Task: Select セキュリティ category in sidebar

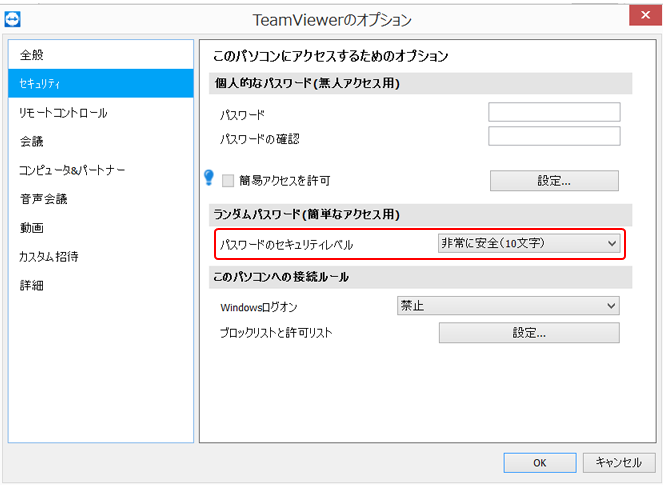Action: tap(41, 84)
